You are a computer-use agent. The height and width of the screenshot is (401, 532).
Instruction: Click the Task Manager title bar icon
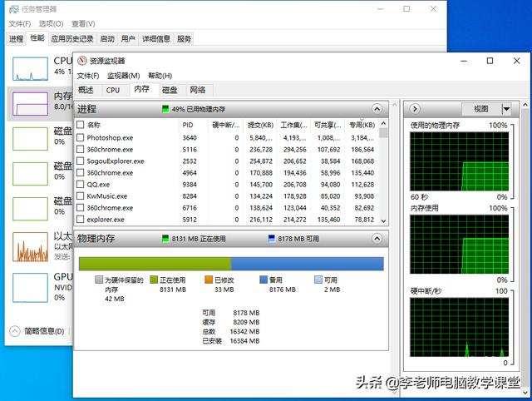(13, 9)
